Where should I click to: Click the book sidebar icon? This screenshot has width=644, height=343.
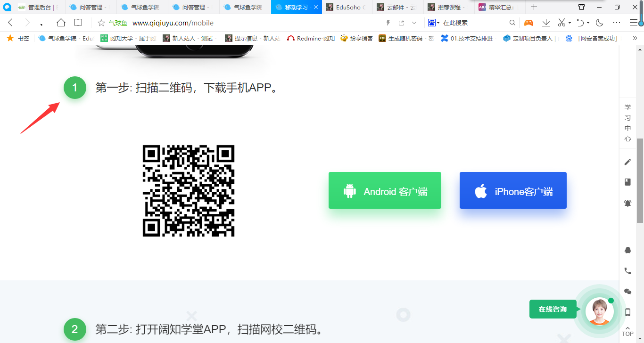(627, 182)
